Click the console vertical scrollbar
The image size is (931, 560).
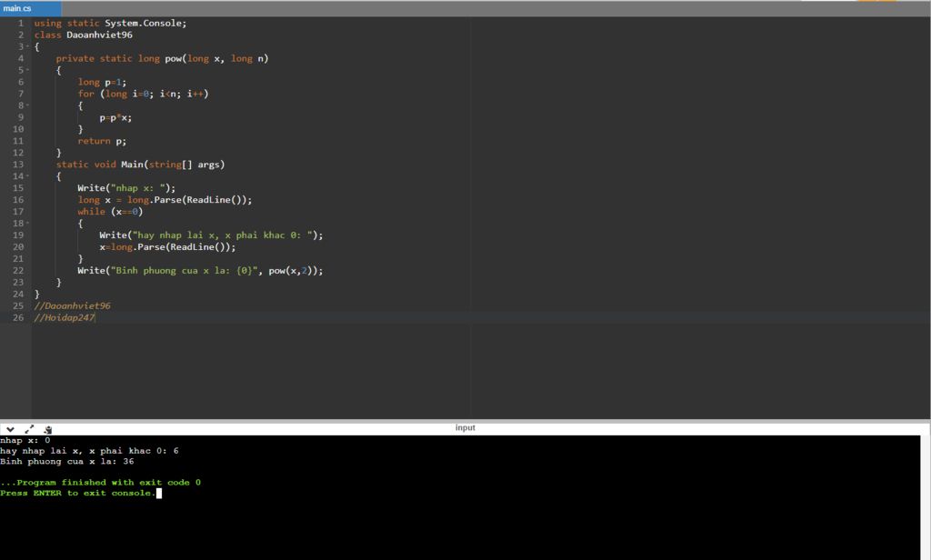[925, 497]
